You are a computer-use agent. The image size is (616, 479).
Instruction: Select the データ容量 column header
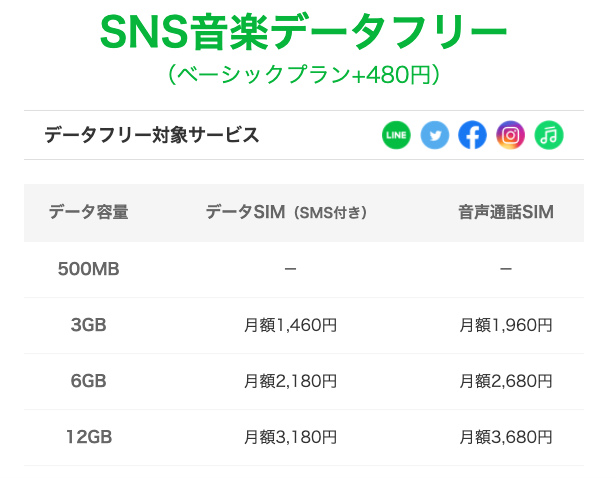point(88,212)
